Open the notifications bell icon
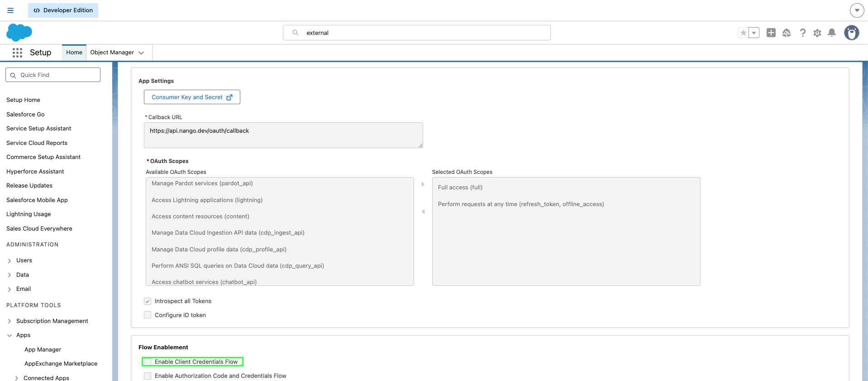The height and width of the screenshot is (381, 868). pyautogui.click(x=832, y=33)
